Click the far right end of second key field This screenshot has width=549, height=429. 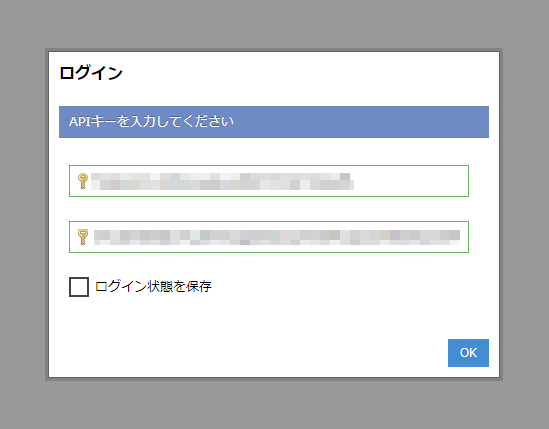464,237
